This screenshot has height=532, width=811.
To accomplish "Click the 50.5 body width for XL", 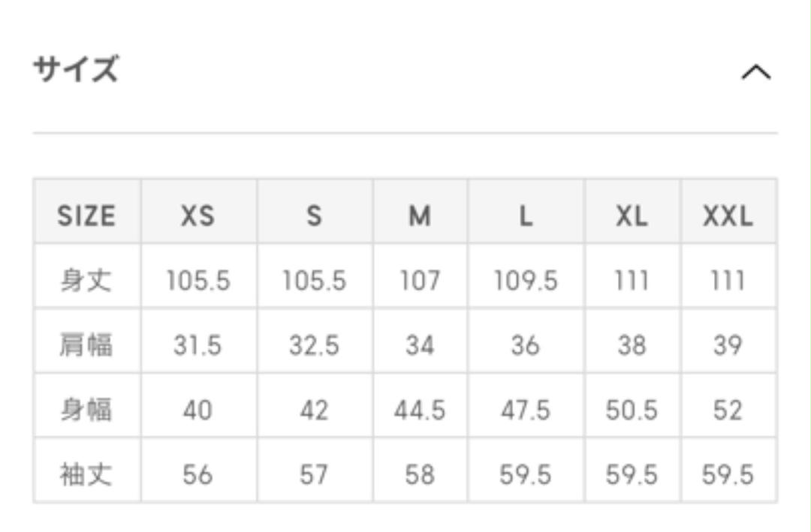I will pos(632,410).
